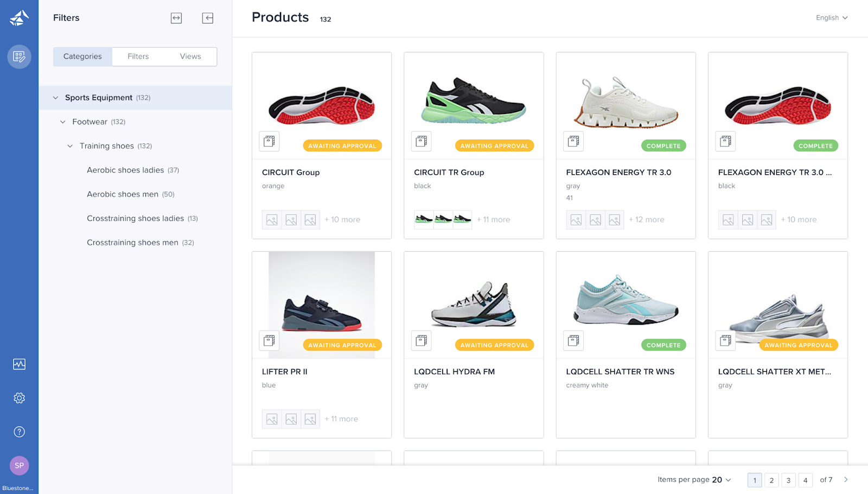
Task: Click the variants icon on LIFTER PR II card
Action: coord(269,340)
